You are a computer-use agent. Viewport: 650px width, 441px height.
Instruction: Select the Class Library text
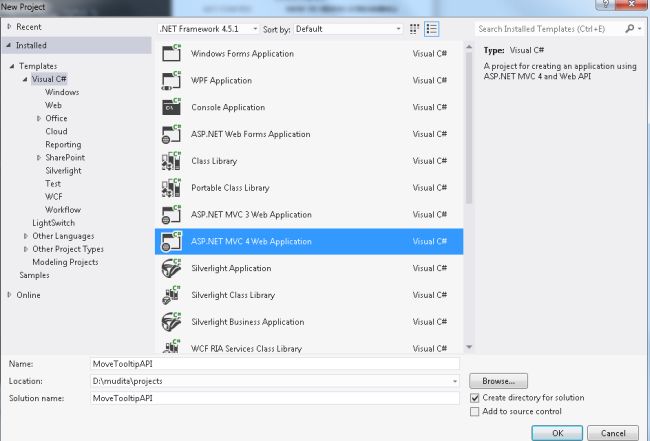click(x=214, y=161)
